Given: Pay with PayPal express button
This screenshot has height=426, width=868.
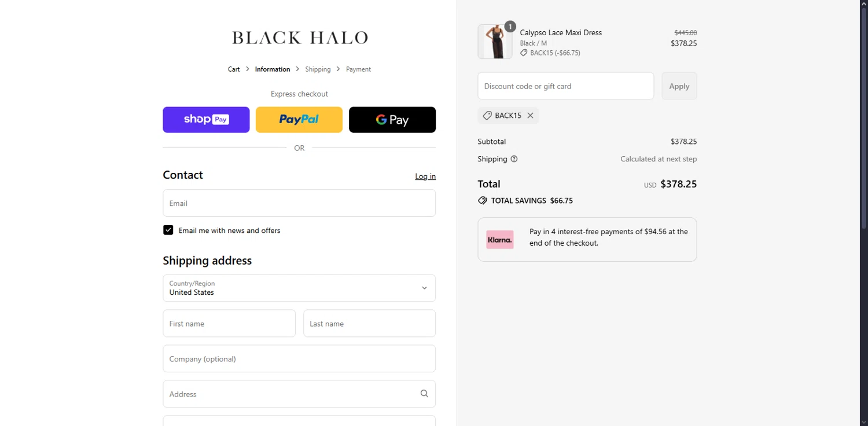Looking at the screenshot, I should (x=299, y=120).
